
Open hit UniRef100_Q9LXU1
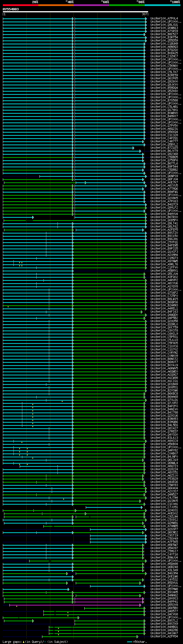(x=164, y=25)
